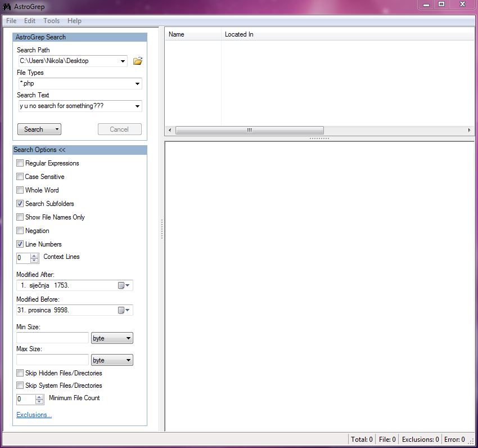Viewport: 478px width, 448px height.
Task: Check Show File Names Only
Action: [x=20, y=217]
